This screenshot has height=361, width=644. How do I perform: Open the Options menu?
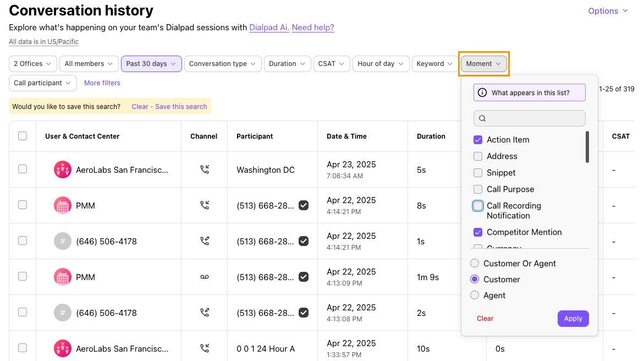click(608, 11)
